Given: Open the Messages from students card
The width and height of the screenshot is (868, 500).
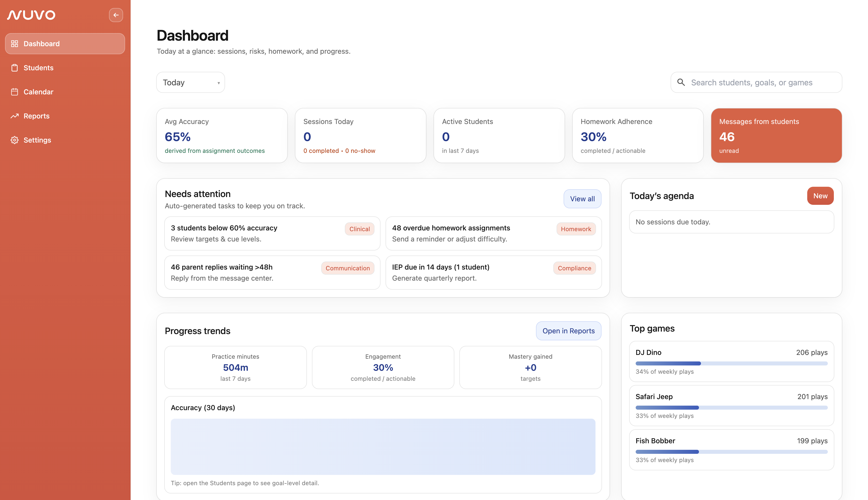Looking at the screenshot, I should pos(776,135).
